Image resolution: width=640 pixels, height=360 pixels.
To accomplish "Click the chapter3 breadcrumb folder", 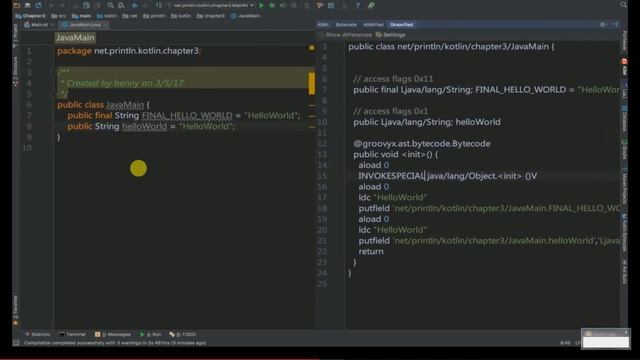I will point(211,16).
